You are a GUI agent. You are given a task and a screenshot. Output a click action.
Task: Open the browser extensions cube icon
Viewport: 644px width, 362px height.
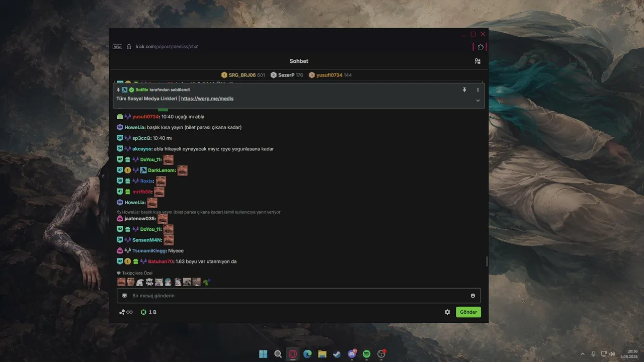pos(480,47)
